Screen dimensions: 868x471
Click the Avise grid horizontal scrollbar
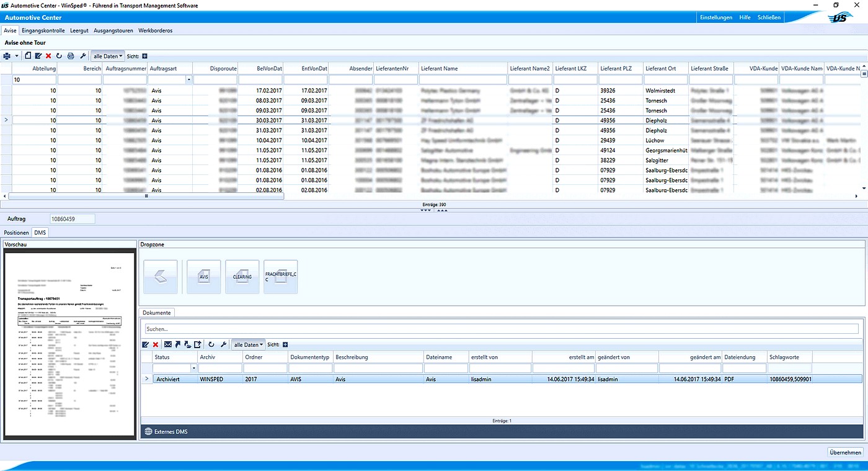coord(146,196)
